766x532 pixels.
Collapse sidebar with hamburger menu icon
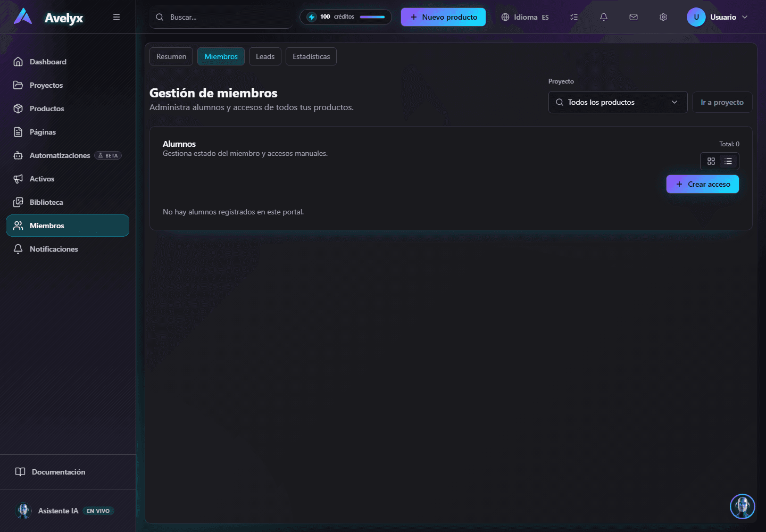click(x=116, y=17)
